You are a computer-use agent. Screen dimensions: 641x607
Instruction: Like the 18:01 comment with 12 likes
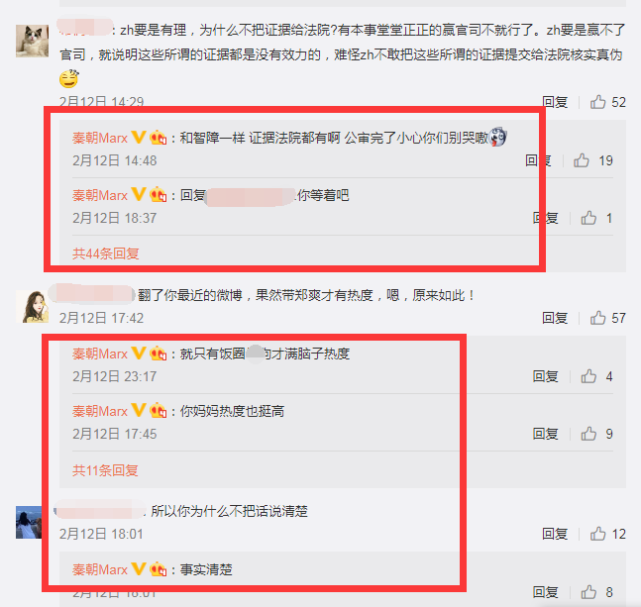pyautogui.click(x=598, y=534)
